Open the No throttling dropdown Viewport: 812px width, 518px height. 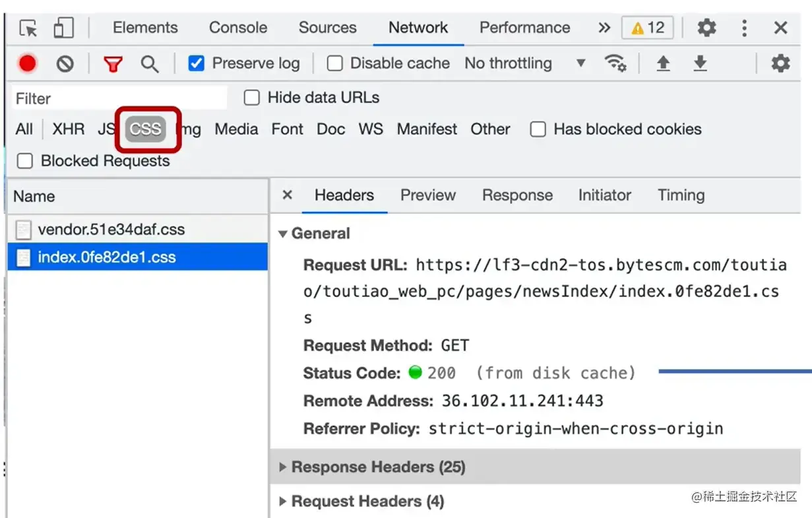pyautogui.click(x=525, y=63)
